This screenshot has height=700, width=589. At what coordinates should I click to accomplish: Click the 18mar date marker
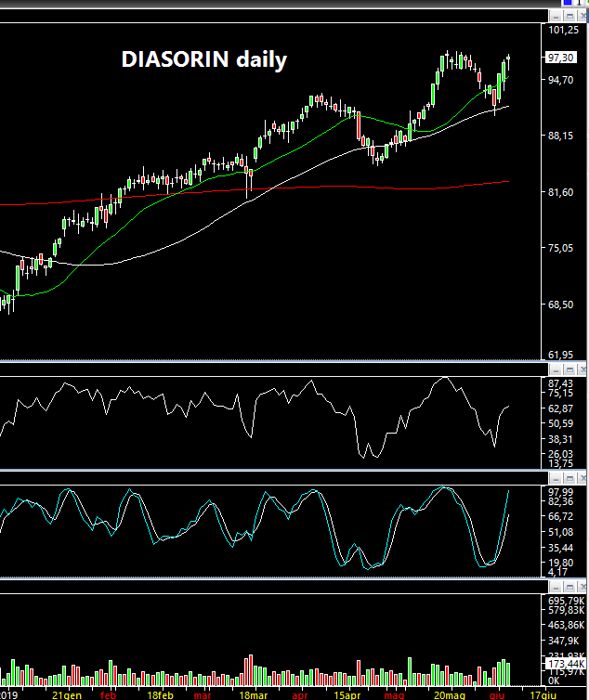[x=254, y=695]
